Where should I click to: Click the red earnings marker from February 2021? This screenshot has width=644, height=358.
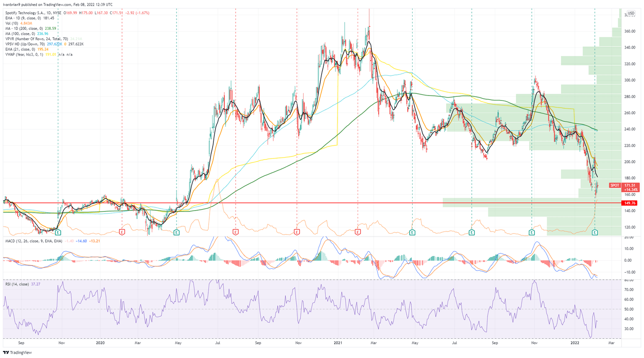coord(358,232)
